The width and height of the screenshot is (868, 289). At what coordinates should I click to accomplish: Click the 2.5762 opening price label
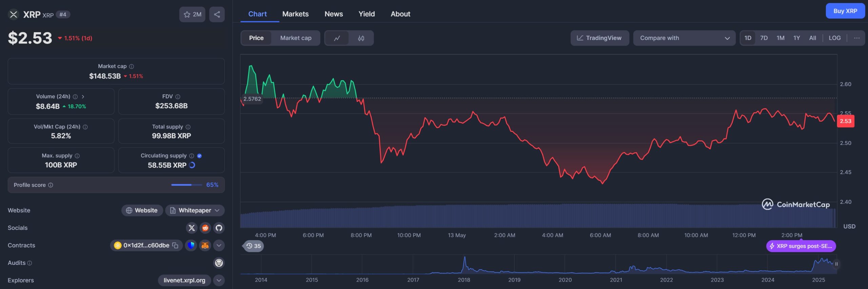pyautogui.click(x=252, y=99)
